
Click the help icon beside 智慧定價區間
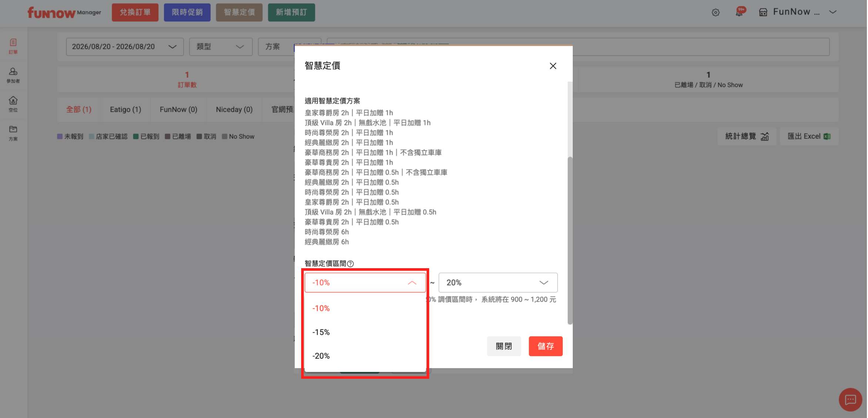coord(350,264)
